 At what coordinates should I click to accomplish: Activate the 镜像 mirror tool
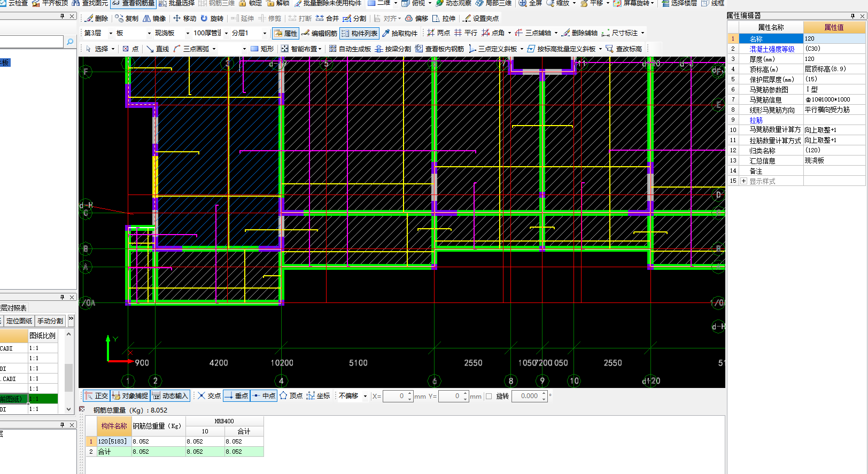[x=154, y=18]
